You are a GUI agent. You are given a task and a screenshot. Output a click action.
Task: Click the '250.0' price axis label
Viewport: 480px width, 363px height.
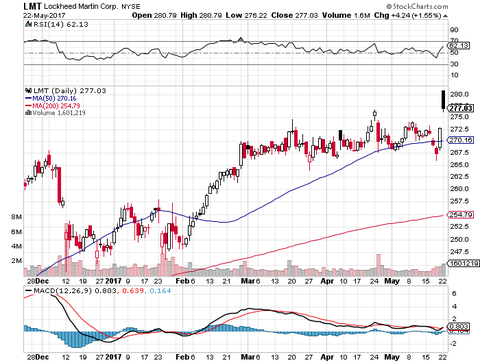click(x=459, y=240)
